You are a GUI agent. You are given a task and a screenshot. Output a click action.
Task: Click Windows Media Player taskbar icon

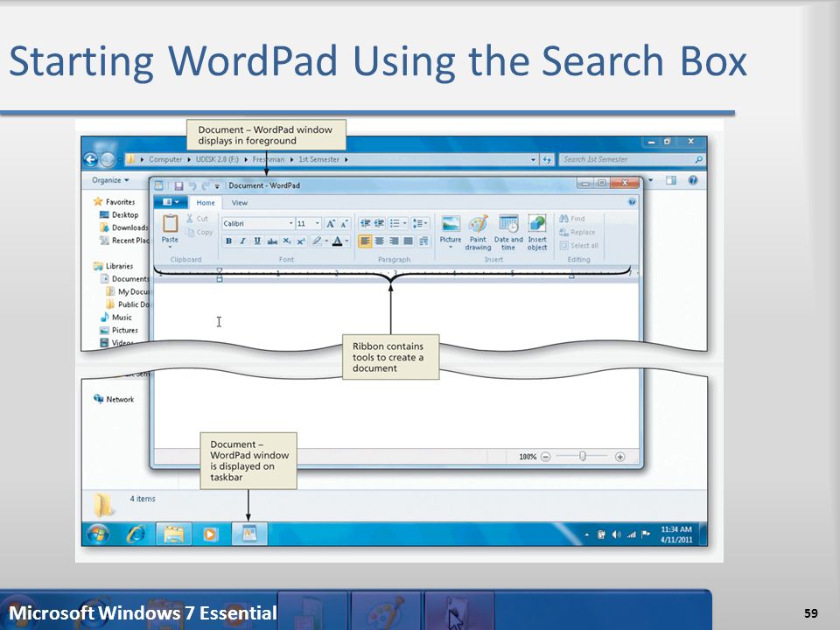tap(210, 534)
